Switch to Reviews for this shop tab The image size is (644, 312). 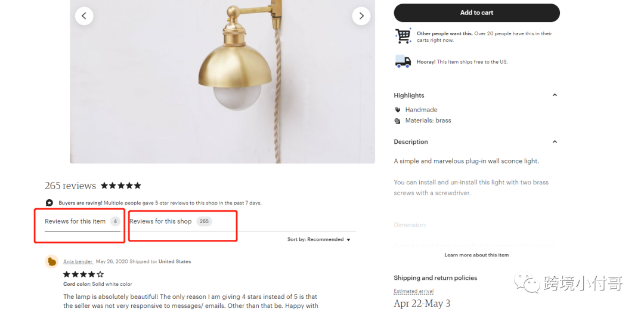(x=161, y=221)
